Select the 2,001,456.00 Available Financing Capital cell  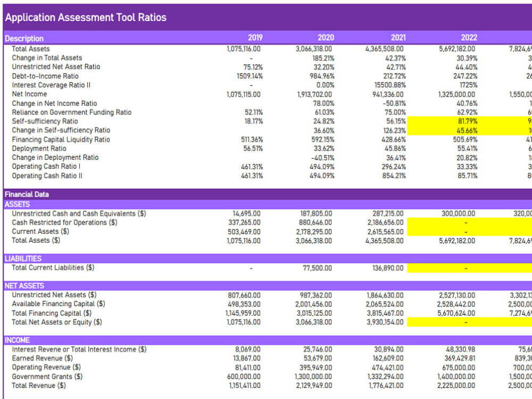pyautogui.click(x=313, y=304)
